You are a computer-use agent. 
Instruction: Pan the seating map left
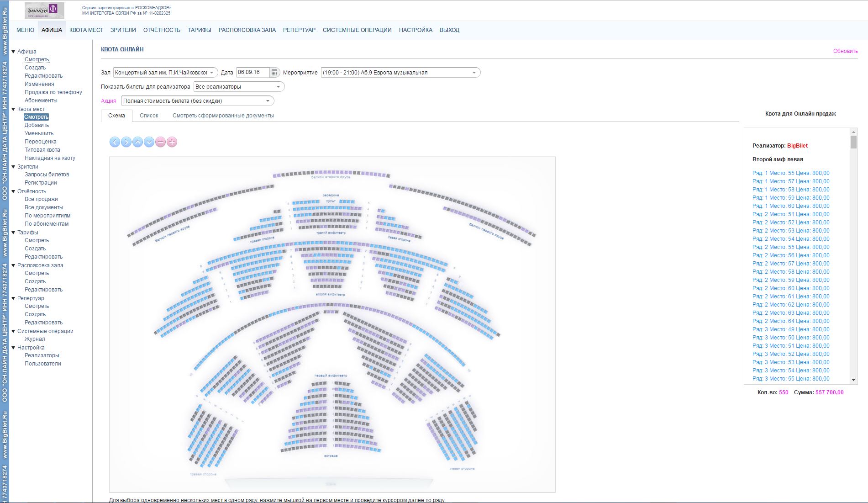click(x=115, y=142)
